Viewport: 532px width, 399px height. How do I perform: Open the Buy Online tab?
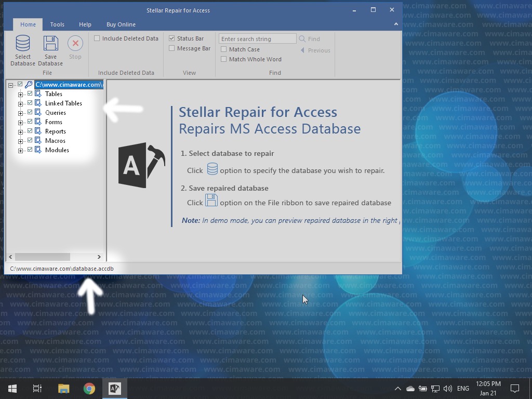point(121,24)
